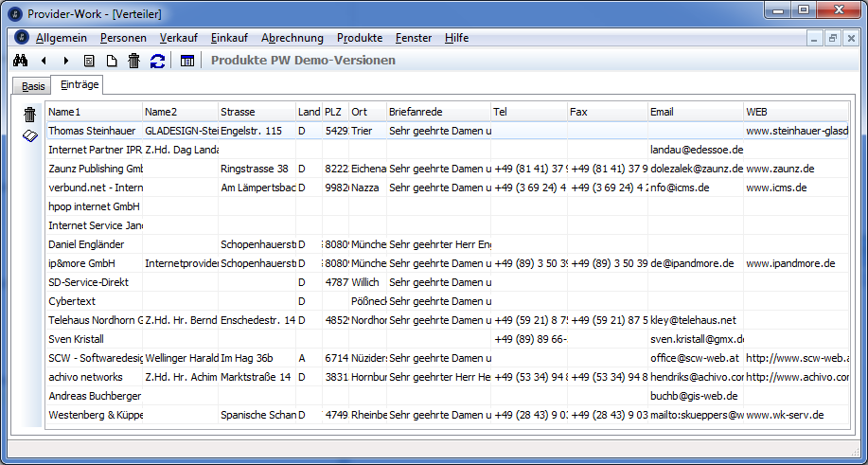
Task: Open the list view icon in toolbar
Action: (x=89, y=61)
